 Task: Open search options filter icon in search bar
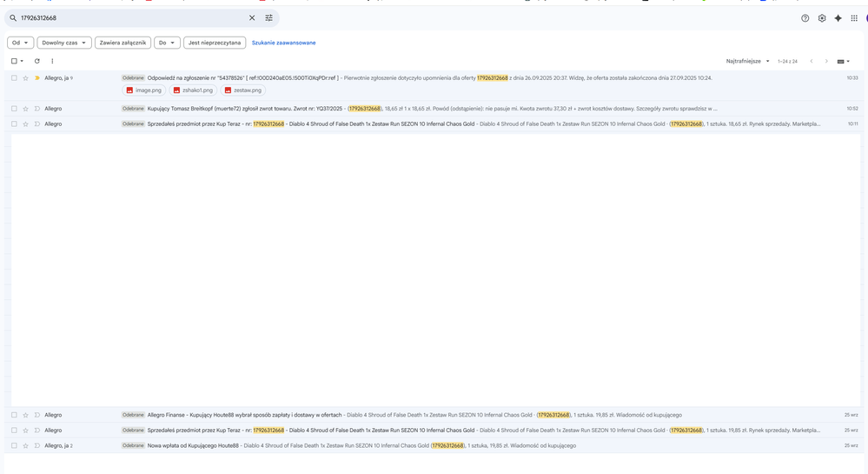(268, 18)
